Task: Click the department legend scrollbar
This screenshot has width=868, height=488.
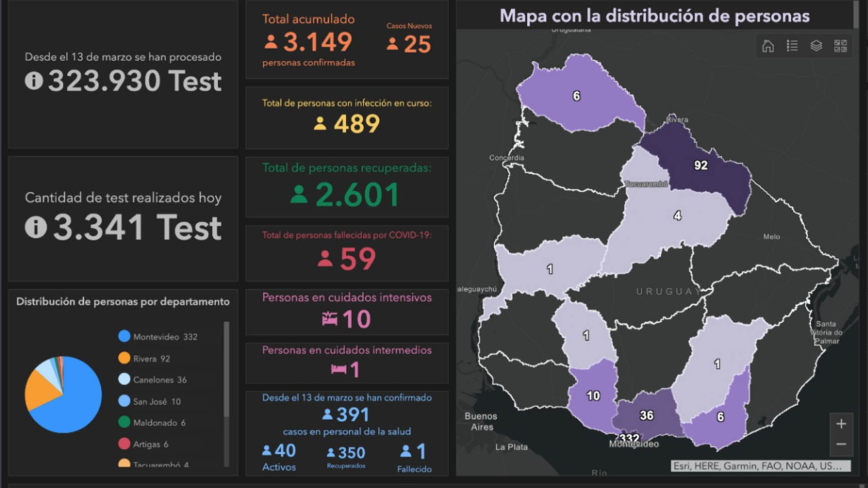Action: (226, 369)
